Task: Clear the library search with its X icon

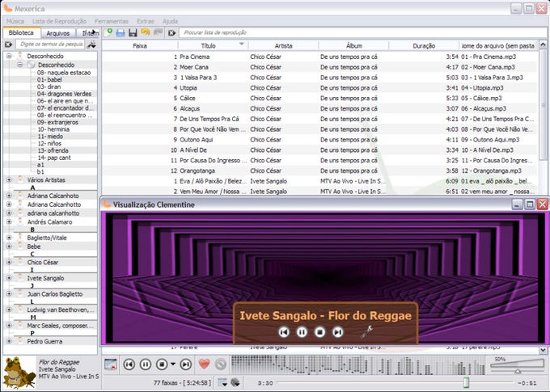Action: tap(8, 44)
